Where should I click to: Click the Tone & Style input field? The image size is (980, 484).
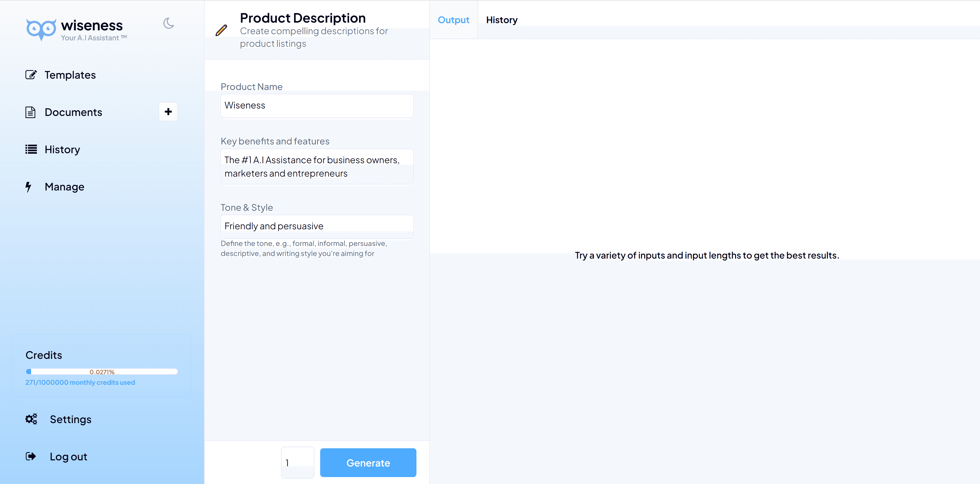point(317,226)
